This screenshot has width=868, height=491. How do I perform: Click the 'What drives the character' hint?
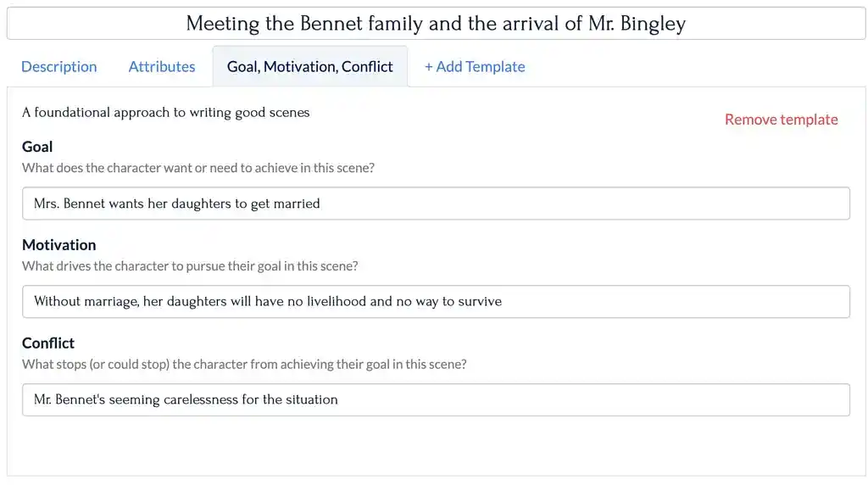190,265
